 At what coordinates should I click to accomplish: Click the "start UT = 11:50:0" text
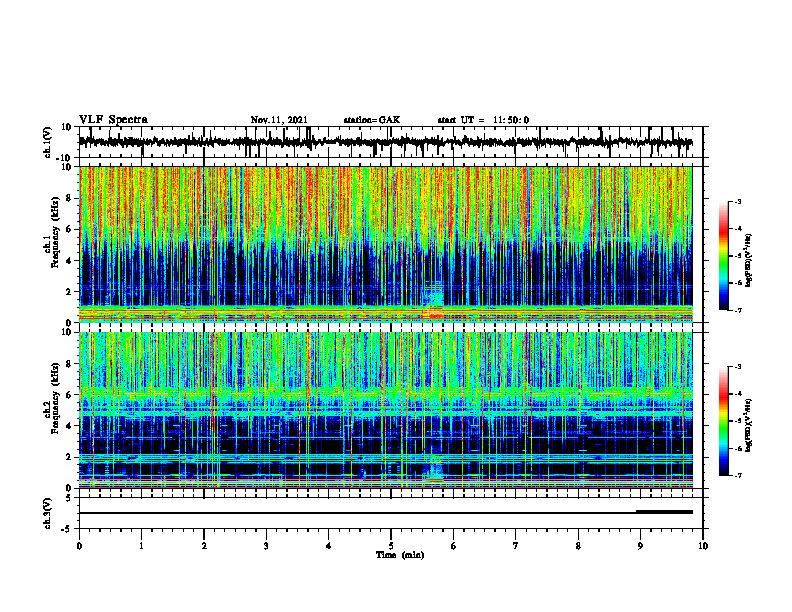pyautogui.click(x=483, y=120)
